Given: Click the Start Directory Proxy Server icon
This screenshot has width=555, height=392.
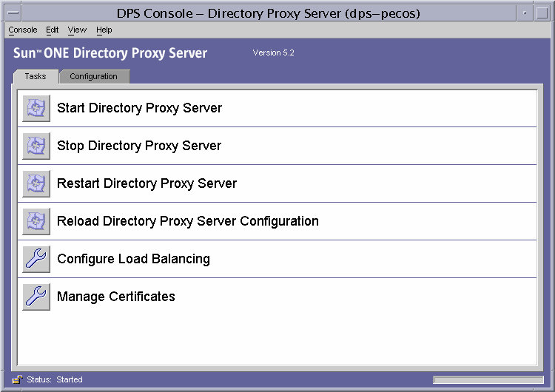Looking at the screenshot, I should point(36,108).
